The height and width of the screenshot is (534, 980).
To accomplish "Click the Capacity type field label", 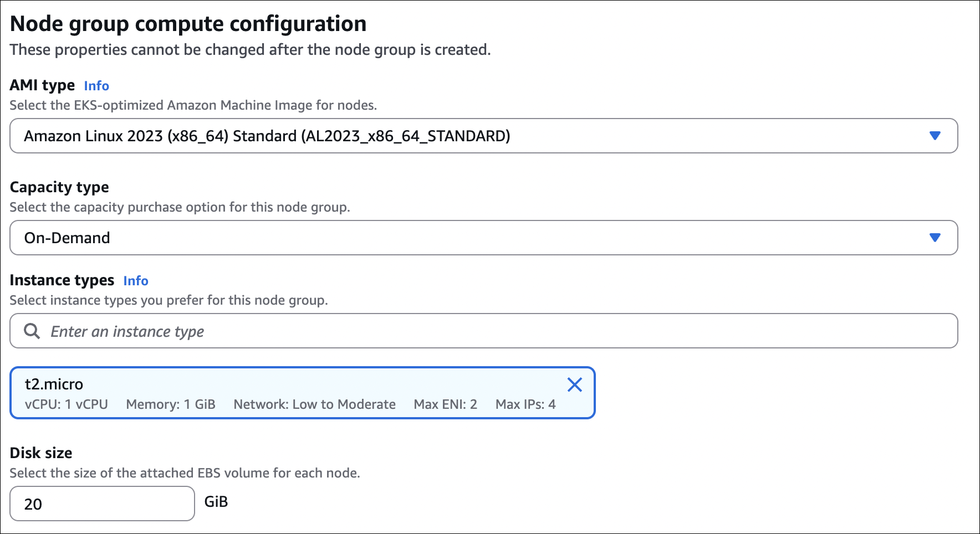I will click(59, 187).
